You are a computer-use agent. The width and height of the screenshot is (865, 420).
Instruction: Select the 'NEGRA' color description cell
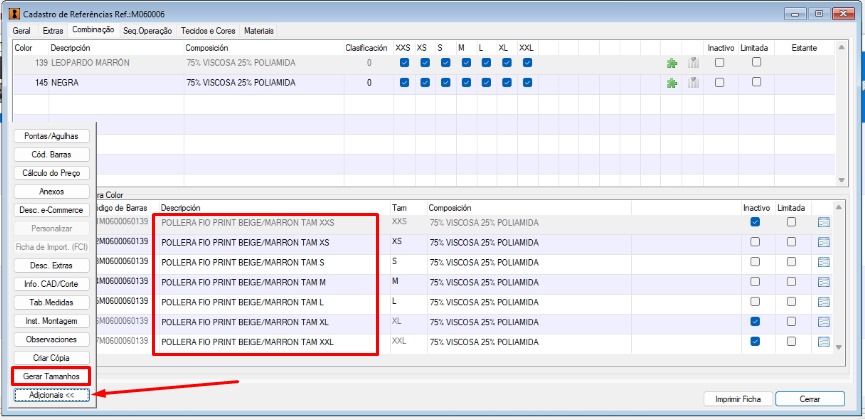(116, 83)
